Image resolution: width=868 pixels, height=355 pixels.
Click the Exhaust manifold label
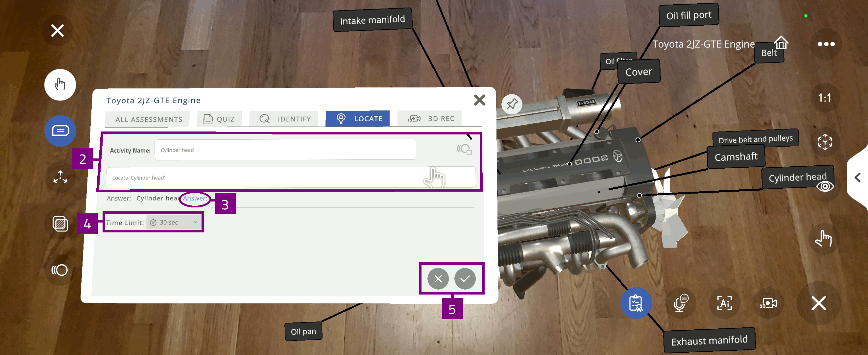point(709,340)
